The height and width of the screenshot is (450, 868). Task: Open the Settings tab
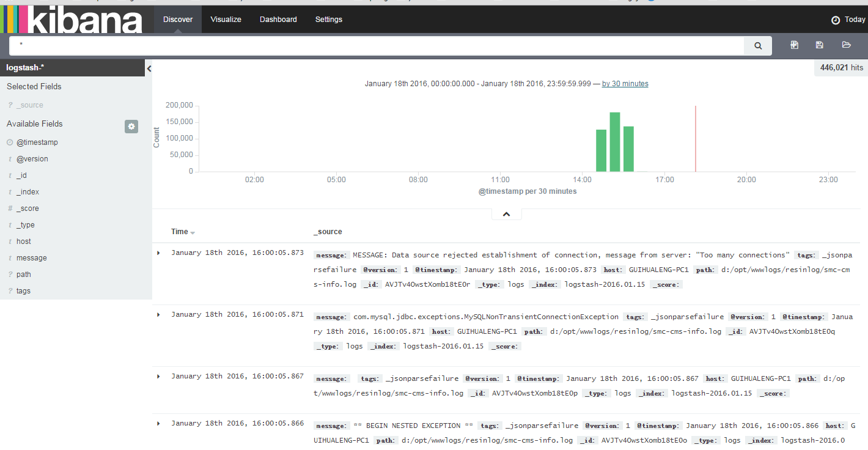point(329,20)
